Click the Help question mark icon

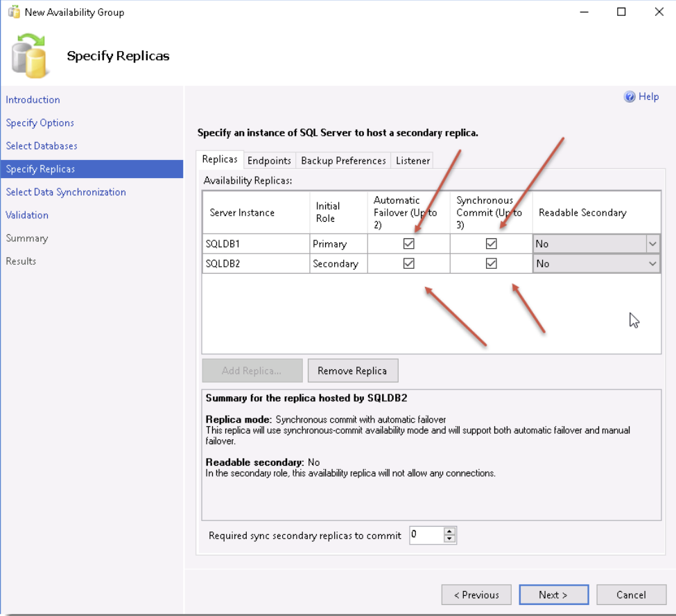click(630, 96)
